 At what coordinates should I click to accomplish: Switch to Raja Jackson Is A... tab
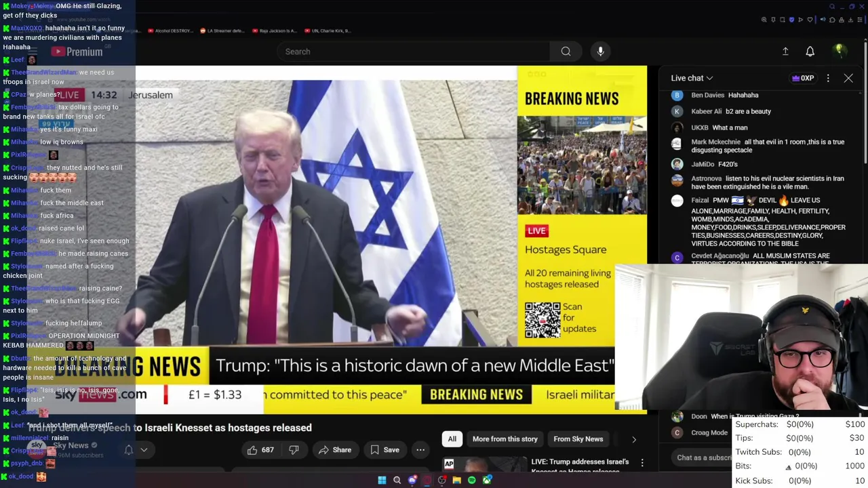pos(274,30)
